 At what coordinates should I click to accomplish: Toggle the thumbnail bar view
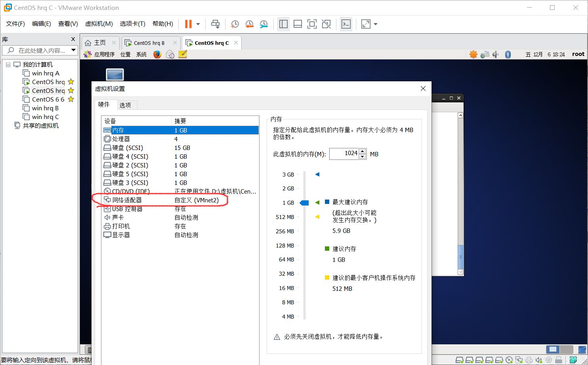tap(298, 24)
